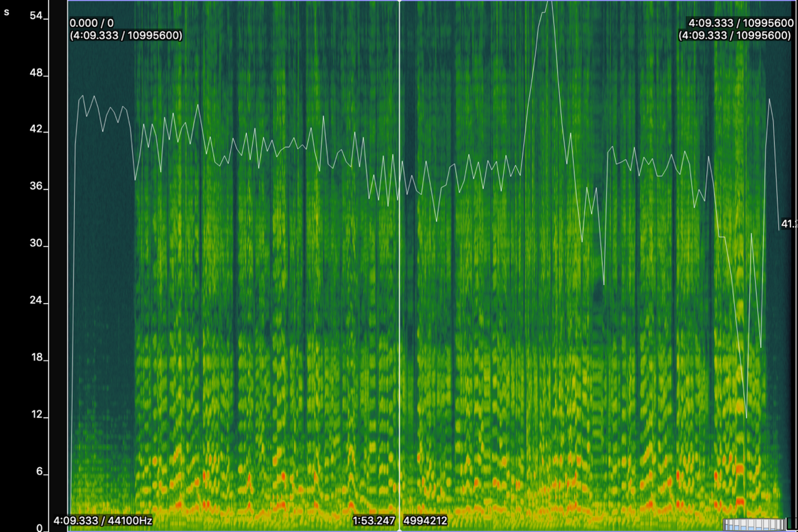798x532 pixels.
Task: Click the "4994212" frame number label
Action: 425,520
